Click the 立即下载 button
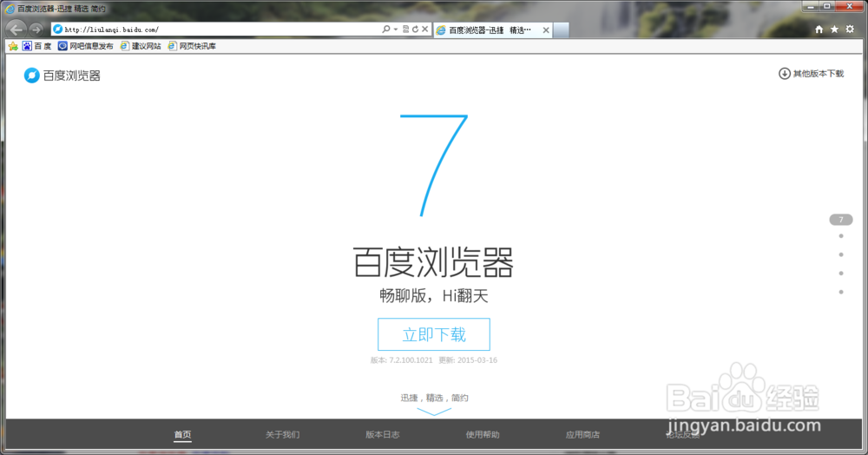Image resolution: width=868 pixels, height=455 pixels. pos(434,334)
